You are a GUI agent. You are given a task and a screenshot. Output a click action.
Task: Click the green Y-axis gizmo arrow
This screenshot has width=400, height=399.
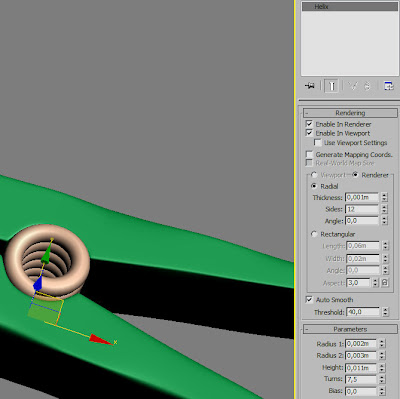pyautogui.click(x=47, y=254)
